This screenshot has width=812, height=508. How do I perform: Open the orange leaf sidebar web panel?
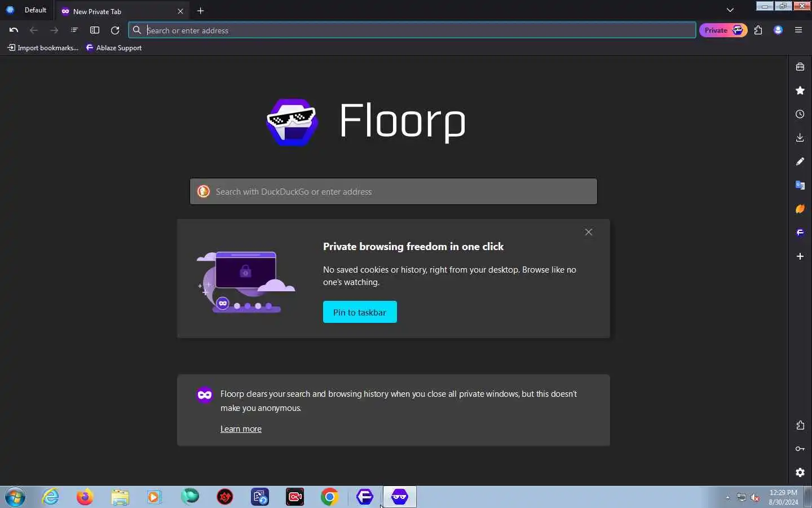pyautogui.click(x=800, y=209)
